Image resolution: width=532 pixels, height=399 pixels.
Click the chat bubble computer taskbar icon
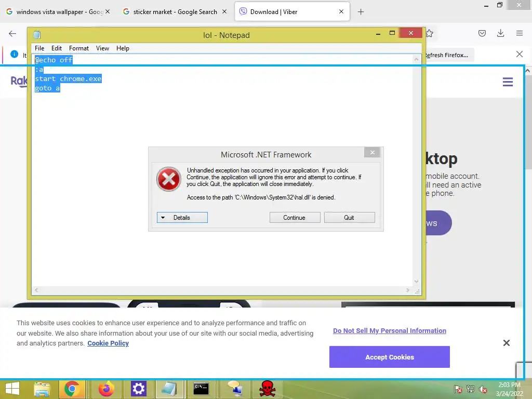click(x=235, y=389)
